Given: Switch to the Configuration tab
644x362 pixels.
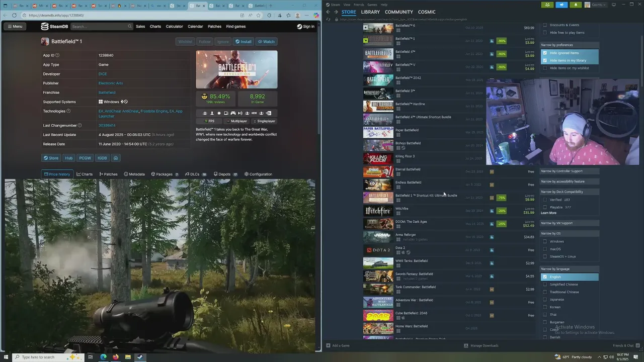Looking at the screenshot, I should [x=258, y=174].
